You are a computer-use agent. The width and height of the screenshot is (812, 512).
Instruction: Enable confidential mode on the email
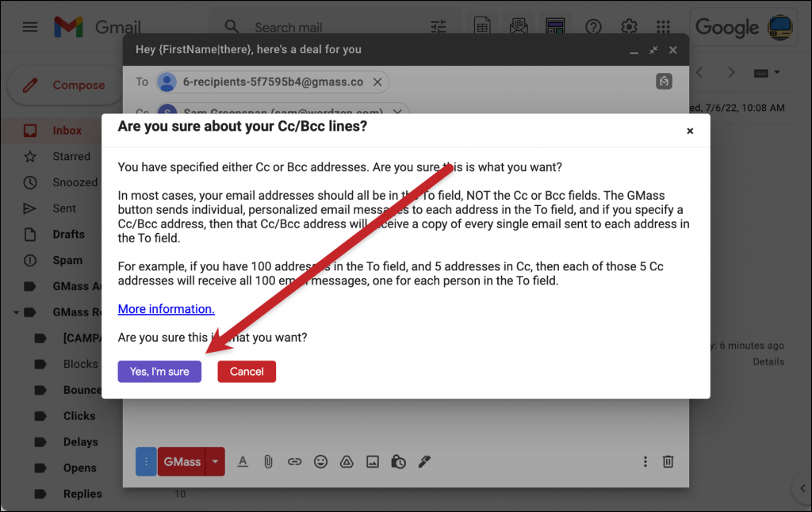pyautogui.click(x=398, y=461)
